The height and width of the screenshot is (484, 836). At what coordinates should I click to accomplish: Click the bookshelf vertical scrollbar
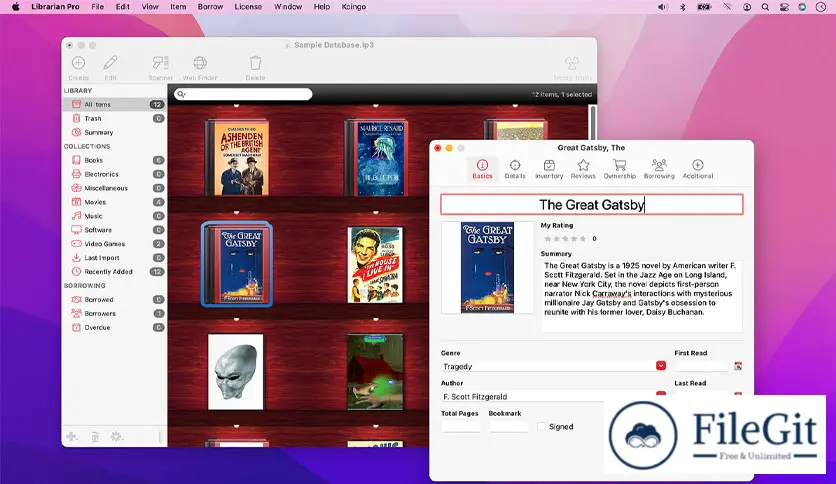pos(592,123)
